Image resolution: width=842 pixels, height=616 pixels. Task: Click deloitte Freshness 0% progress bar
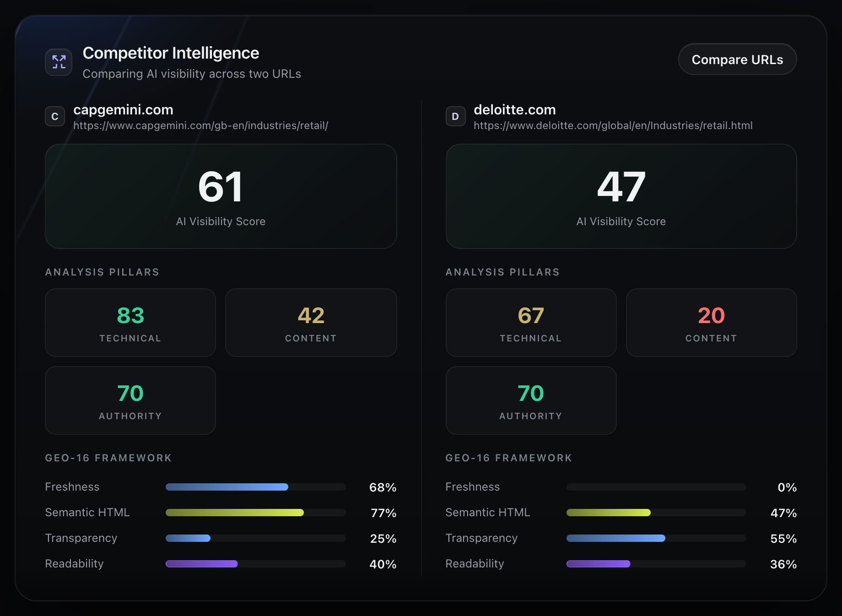click(656, 487)
